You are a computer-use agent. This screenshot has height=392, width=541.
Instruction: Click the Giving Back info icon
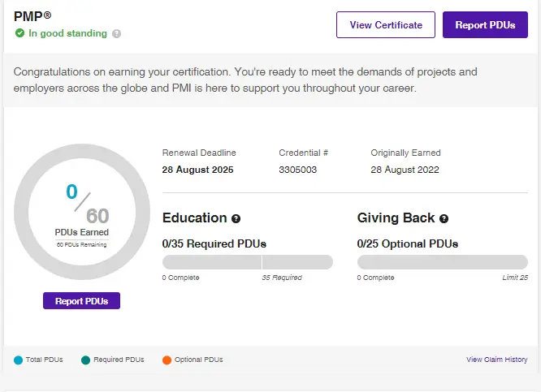coord(444,219)
